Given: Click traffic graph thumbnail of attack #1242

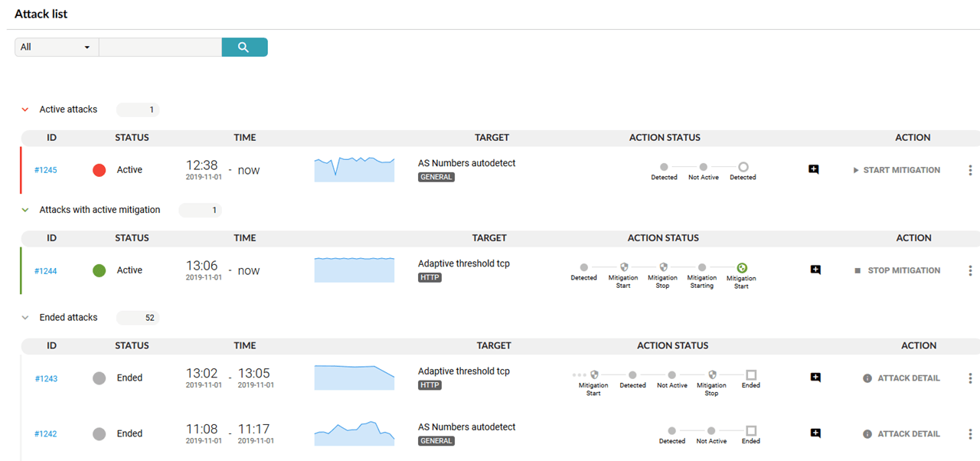Looking at the screenshot, I should click(x=354, y=433).
